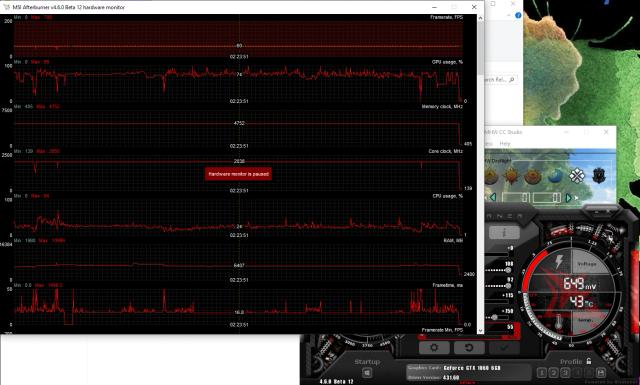Click the Voltage panel on the gauge

tap(587, 263)
